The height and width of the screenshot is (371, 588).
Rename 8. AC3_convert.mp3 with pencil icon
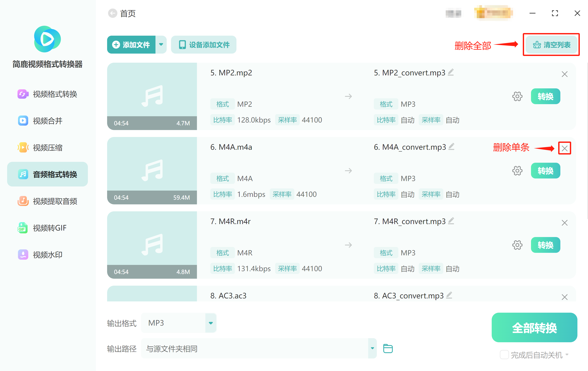449,295
